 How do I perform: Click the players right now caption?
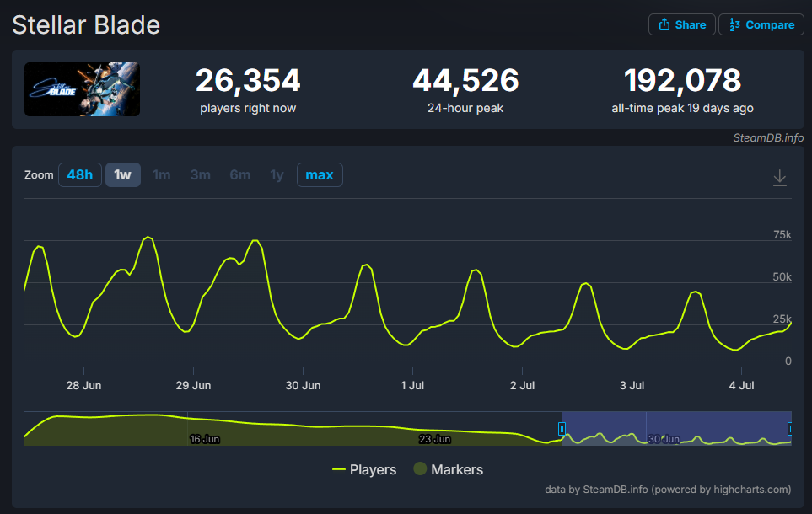click(248, 108)
